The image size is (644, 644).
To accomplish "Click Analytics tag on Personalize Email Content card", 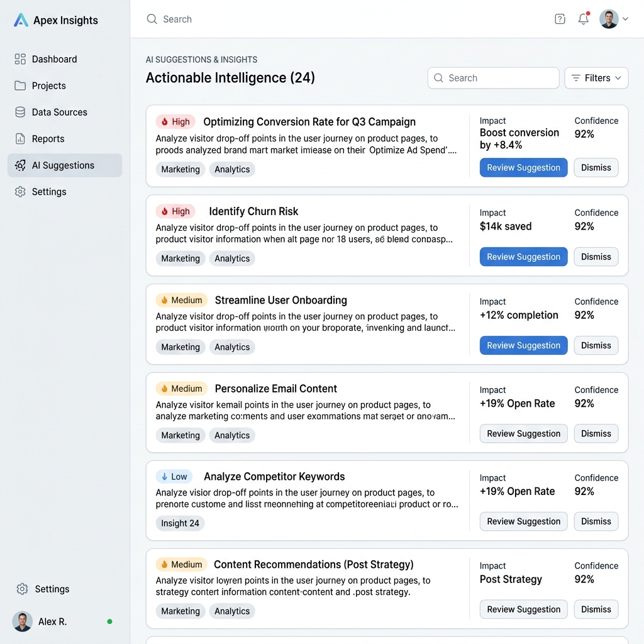I will [x=232, y=435].
